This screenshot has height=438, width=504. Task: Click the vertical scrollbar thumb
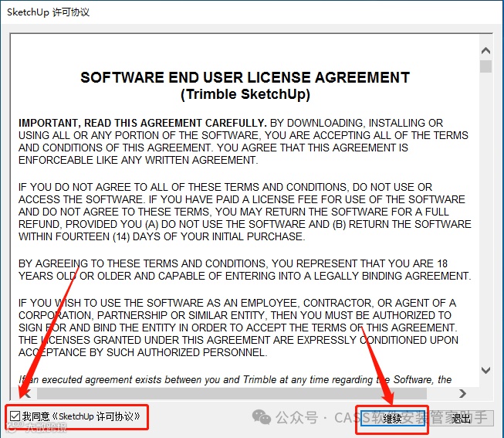click(x=485, y=66)
